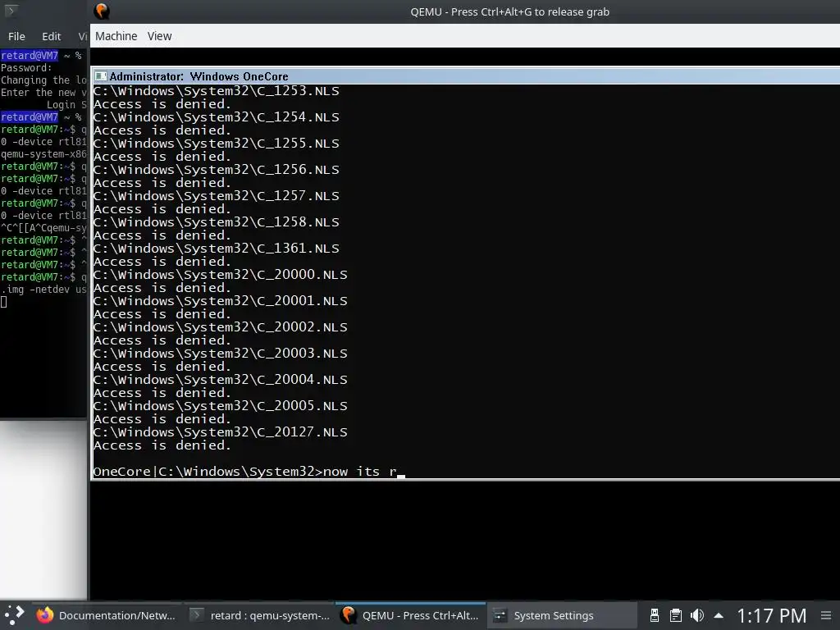This screenshot has width=840, height=630.
Task: Click the C_1258.NLS path line
Action: pos(217,221)
